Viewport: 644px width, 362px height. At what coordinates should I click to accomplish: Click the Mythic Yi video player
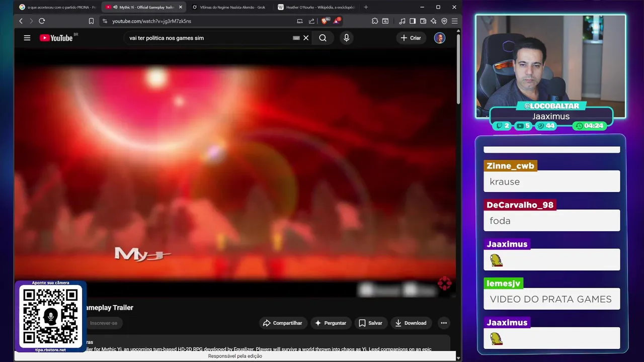pyautogui.click(x=235, y=172)
